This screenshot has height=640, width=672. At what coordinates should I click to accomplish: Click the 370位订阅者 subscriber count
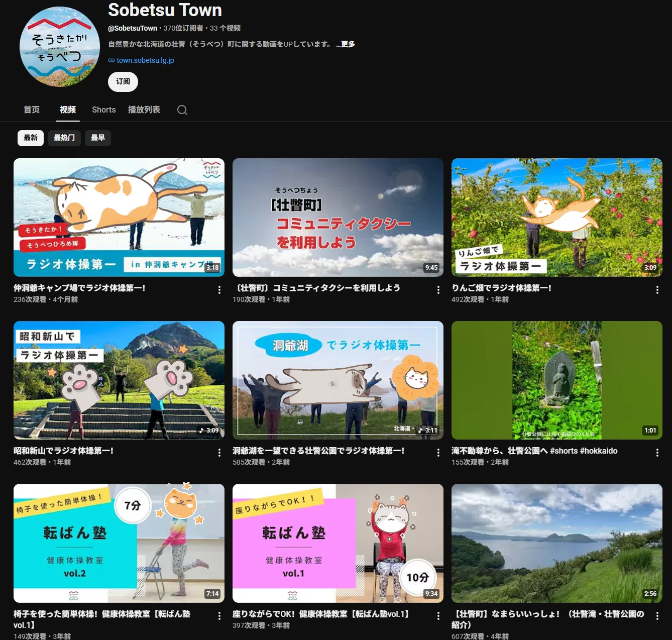coord(183,28)
